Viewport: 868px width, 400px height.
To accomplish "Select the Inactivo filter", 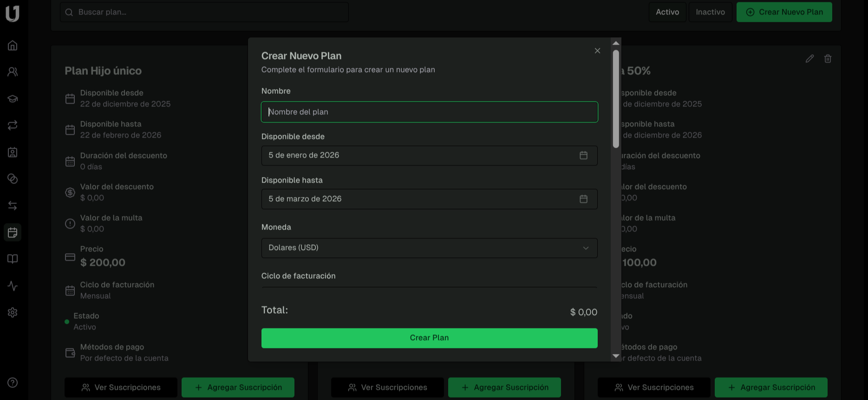I will coord(710,12).
